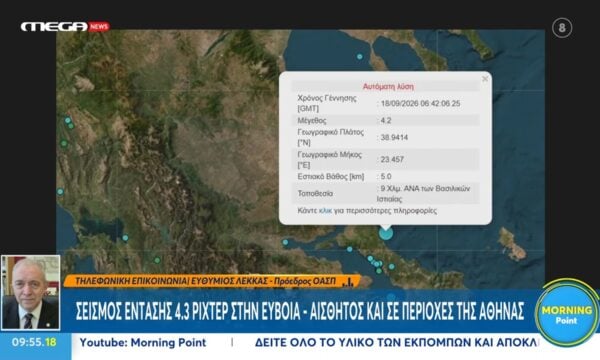Click the clock showing 09:55.18
600x360 pixels.
click(x=34, y=342)
